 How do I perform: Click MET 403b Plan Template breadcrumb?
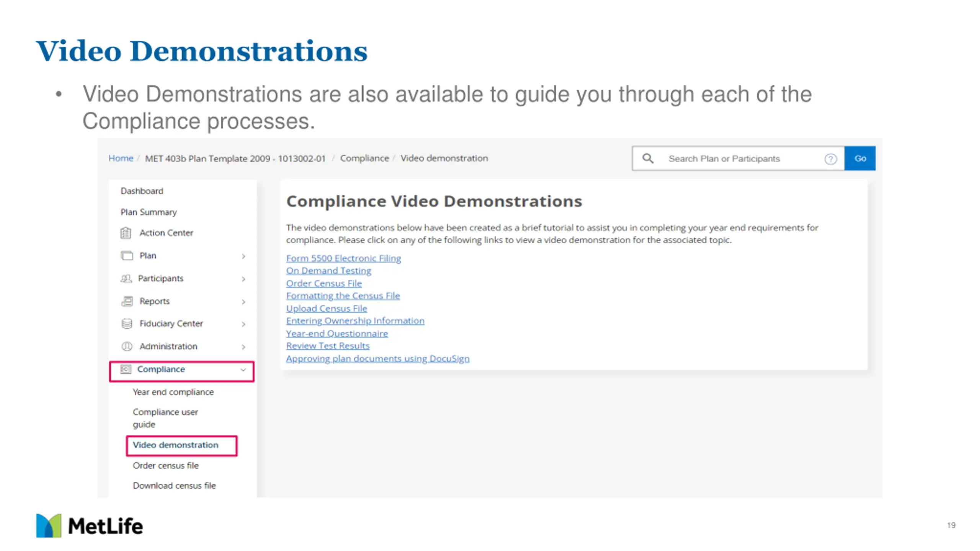(x=235, y=158)
